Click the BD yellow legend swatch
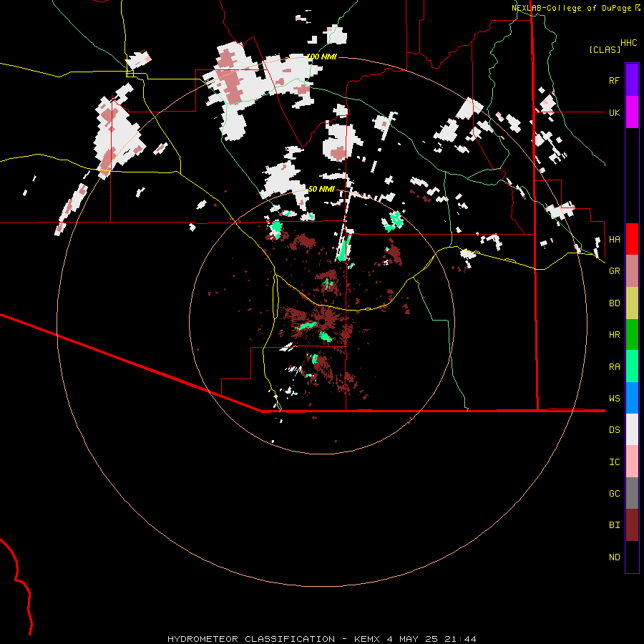 pos(632,303)
